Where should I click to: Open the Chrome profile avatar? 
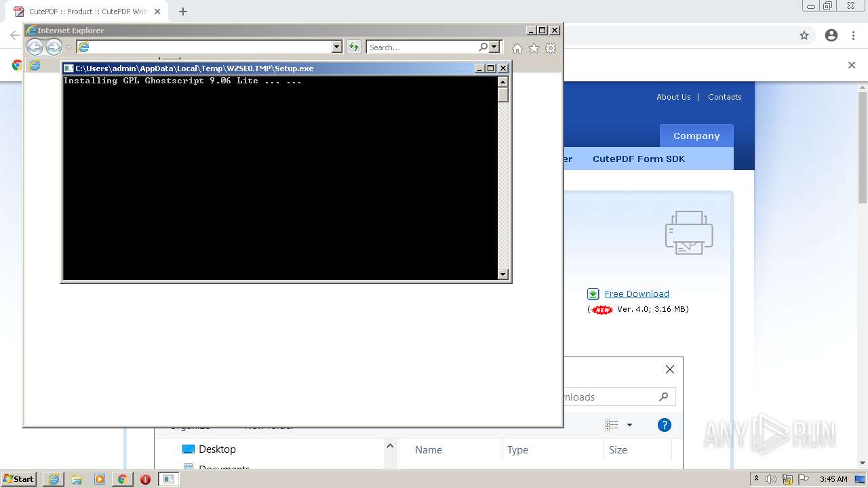[831, 35]
